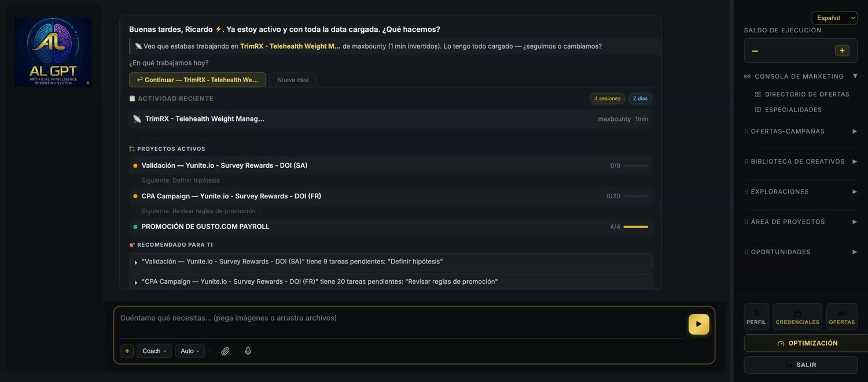Viewport: 868px width, 382px height.
Task: Open the Perfil button
Action: 756,317
